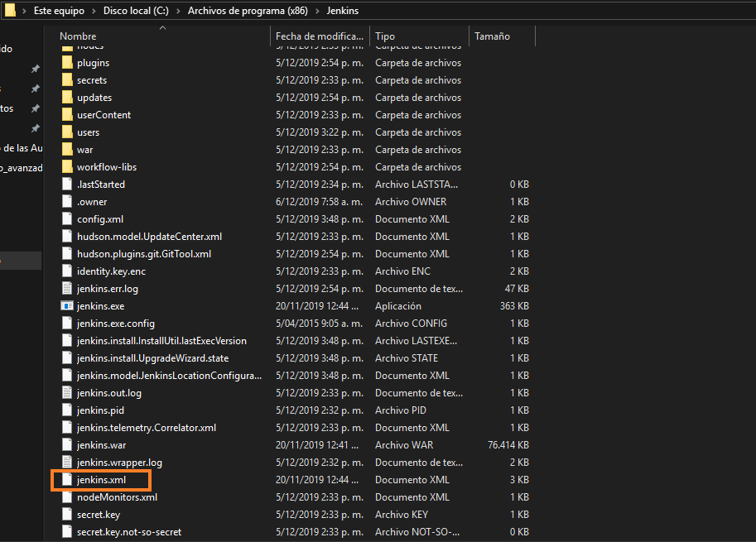Select the plugins folder icon
The width and height of the screenshot is (756, 542).
coord(67,63)
